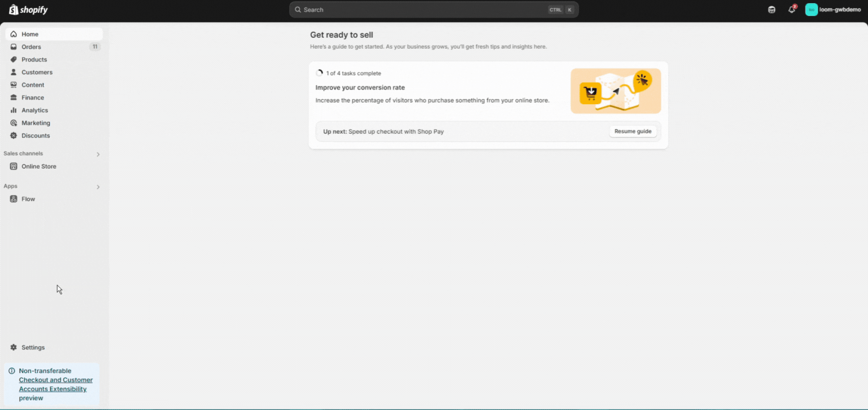The image size is (868, 410).
Task: Click the Online Store icon
Action: pos(13,166)
